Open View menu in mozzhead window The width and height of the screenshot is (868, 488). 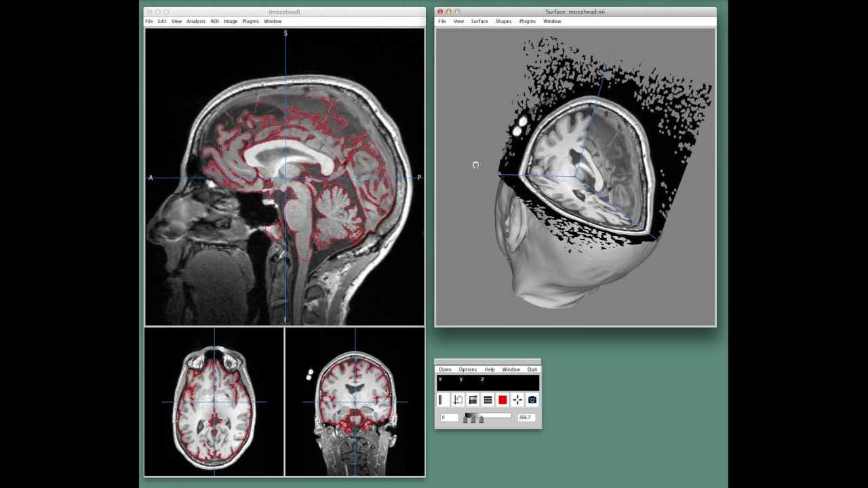click(176, 22)
